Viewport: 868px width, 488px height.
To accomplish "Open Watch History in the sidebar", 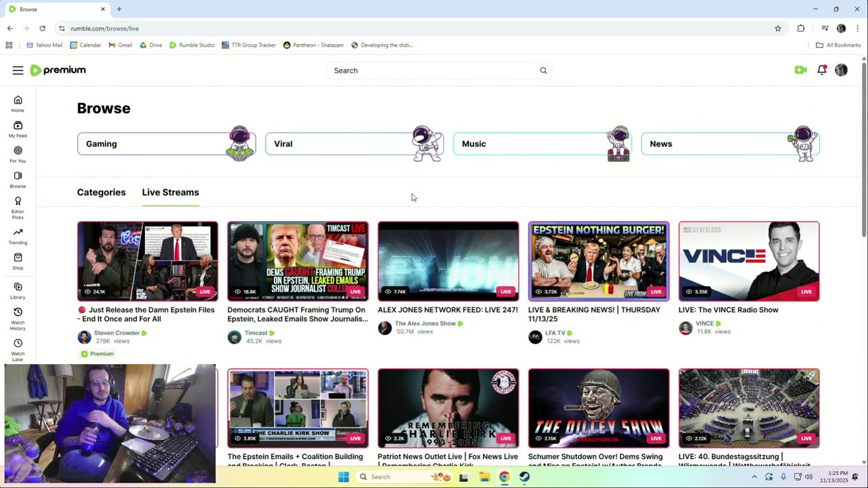I will [x=18, y=319].
